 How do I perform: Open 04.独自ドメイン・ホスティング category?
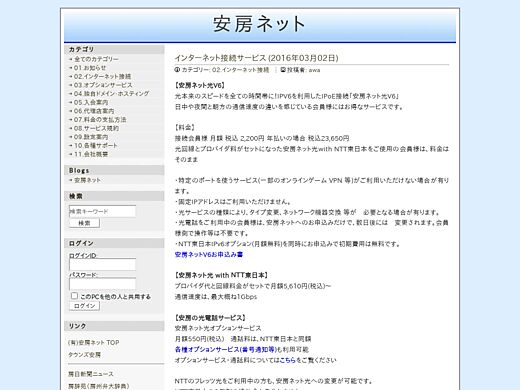[111, 94]
